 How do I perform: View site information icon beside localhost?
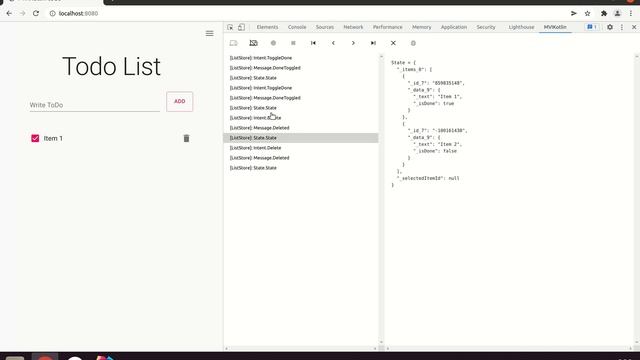point(52,13)
